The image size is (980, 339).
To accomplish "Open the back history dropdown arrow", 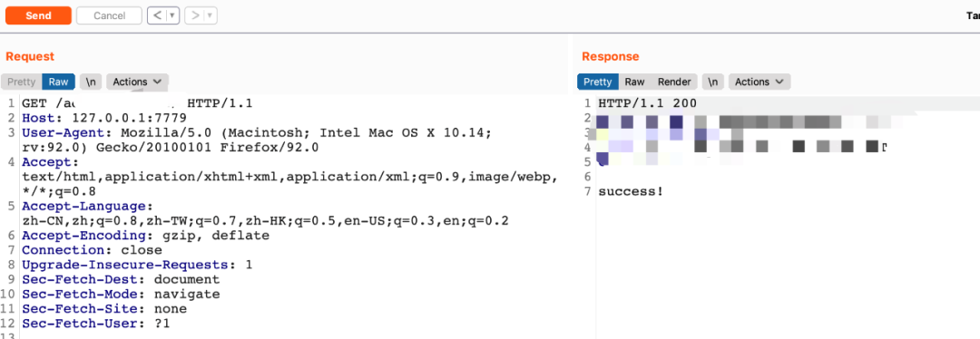I will pos(172,15).
